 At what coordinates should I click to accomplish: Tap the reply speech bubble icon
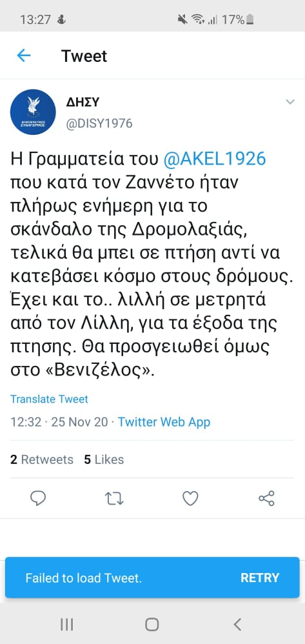pos(38,498)
